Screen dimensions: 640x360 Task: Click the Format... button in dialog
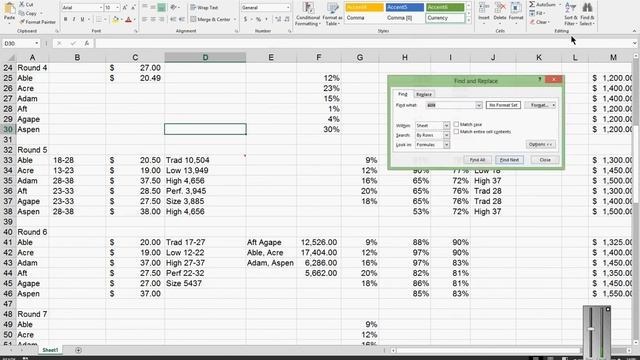540,105
